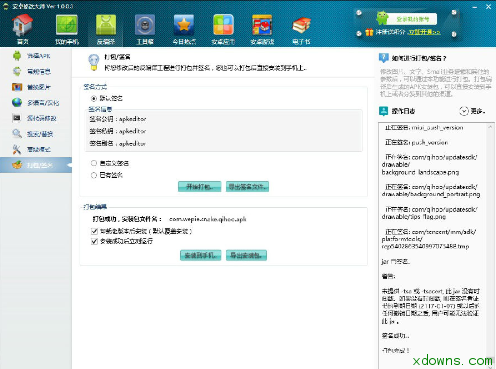The height and width of the screenshot is (369, 496).
Task: Open General Info (常规信息) sidebar item
Action: pyautogui.click(x=36, y=71)
